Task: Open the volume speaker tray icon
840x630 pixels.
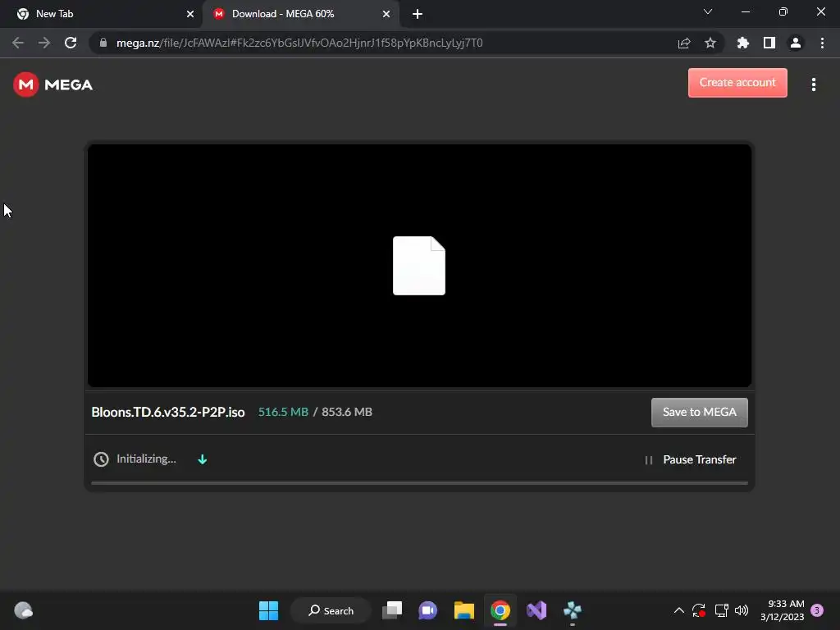Action: click(x=742, y=610)
